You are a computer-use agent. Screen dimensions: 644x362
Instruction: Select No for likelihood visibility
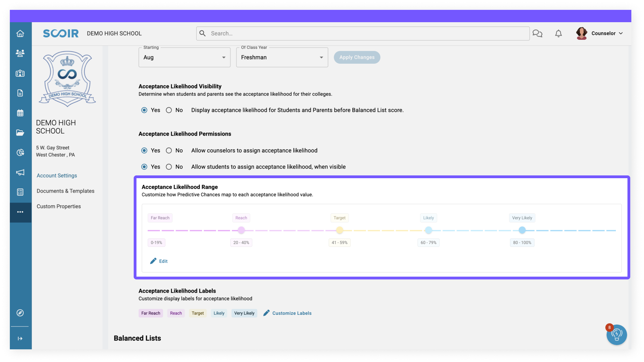click(x=169, y=110)
